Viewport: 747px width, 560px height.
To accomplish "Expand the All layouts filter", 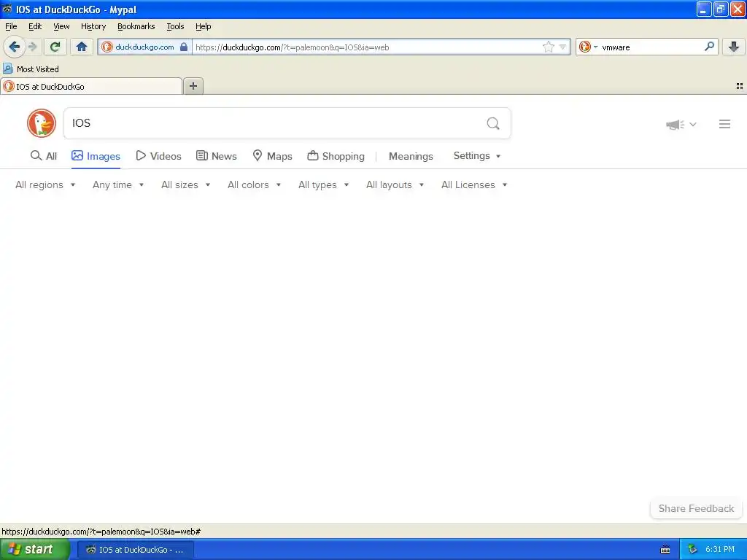I will (395, 184).
